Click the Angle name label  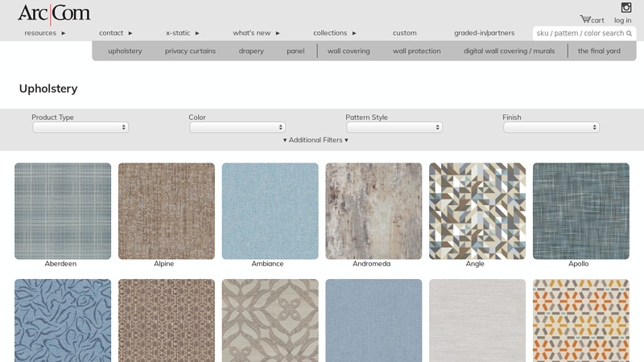pos(475,264)
